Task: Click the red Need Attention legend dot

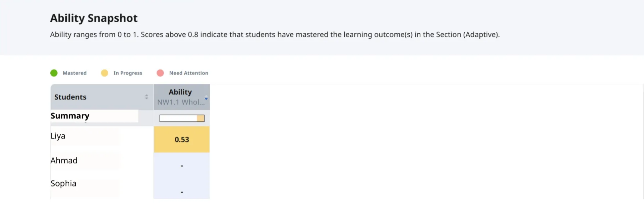Action: tap(160, 73)
